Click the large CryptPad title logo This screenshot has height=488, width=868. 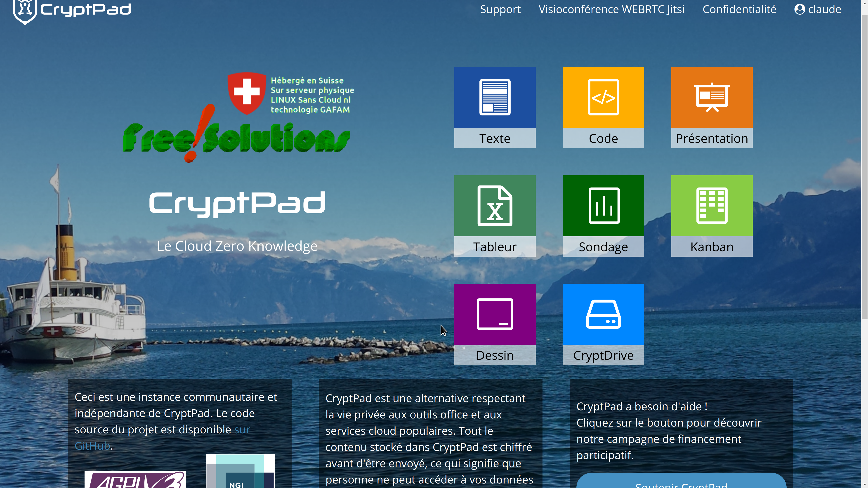pos(237,204)
